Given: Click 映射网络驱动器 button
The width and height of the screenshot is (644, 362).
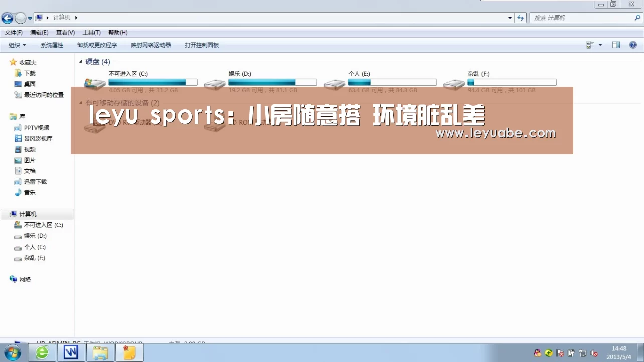Looking at the screenshot, I should pyautogui.click(x=150, y=45).
